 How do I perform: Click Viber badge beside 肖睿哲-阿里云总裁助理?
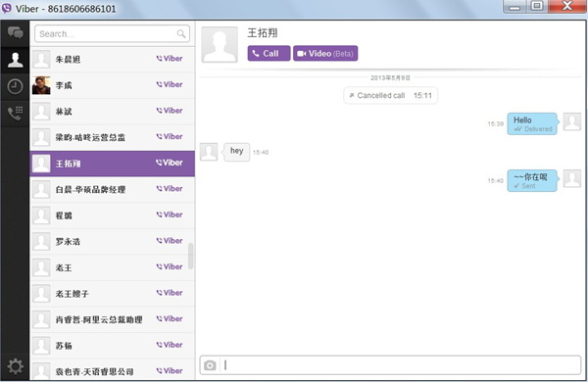click(x=170, y=319)
